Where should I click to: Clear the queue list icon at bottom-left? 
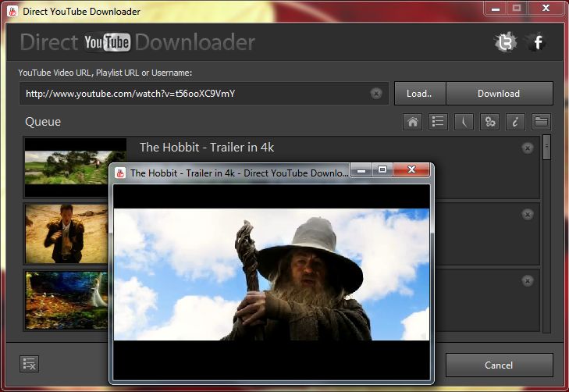click(x=30, y=364)
